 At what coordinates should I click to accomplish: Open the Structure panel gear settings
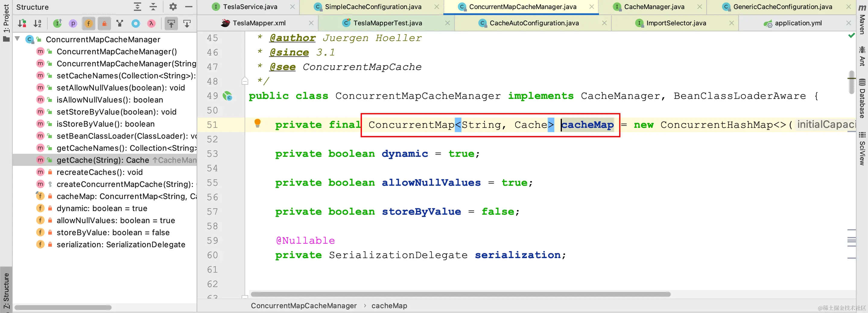click(x=173, y=7)
